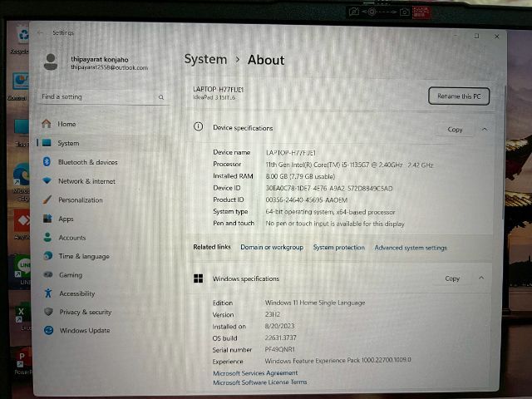Open Domain or workgroup link

pyautogui.click(x=272, y=248)
